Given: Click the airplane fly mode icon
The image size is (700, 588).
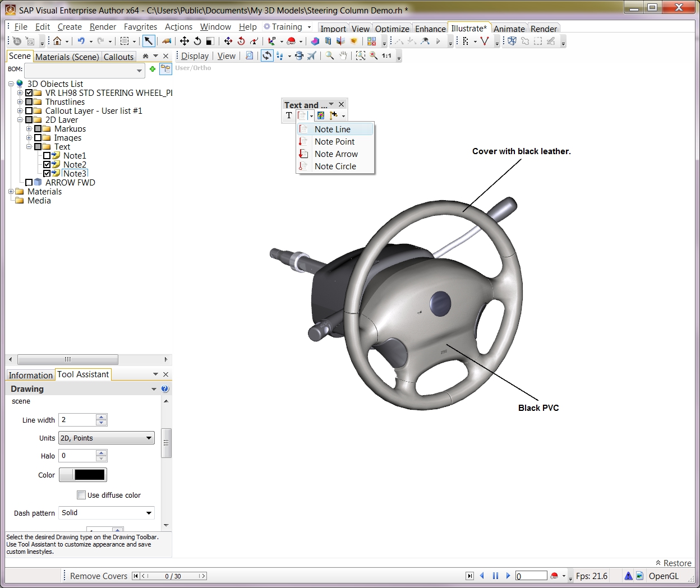Looking at the screenshot, I should click(312, 55).
